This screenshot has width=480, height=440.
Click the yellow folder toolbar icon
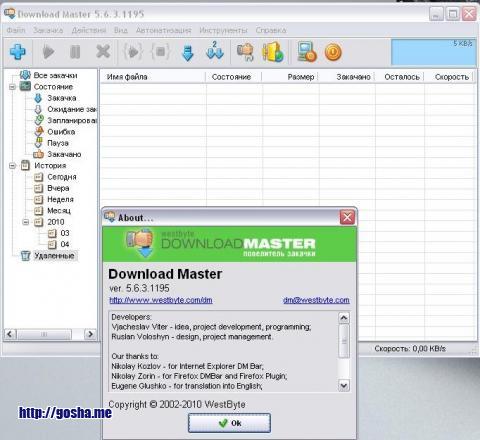(x=273, y=52)
